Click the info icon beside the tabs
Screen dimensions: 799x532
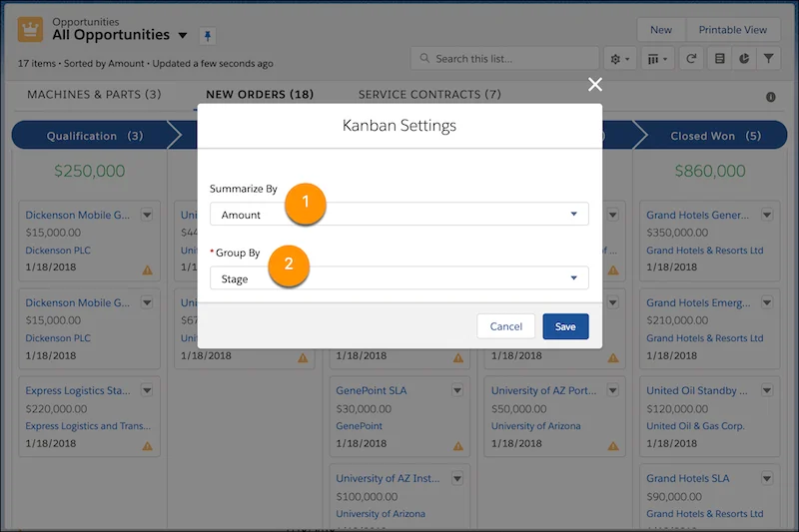coord(771,97)
